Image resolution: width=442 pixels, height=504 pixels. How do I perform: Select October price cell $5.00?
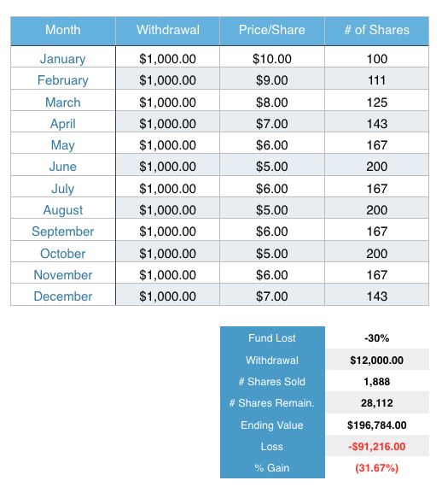[272, 254]
